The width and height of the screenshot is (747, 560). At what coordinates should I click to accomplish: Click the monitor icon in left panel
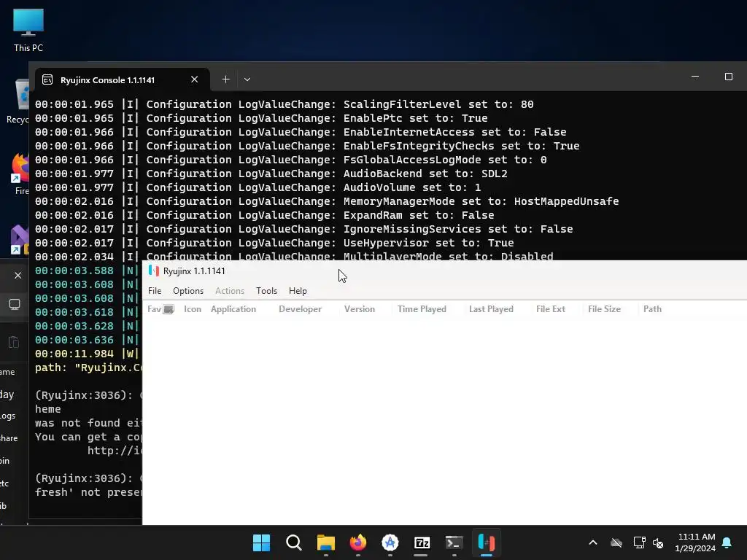point(15,304)
